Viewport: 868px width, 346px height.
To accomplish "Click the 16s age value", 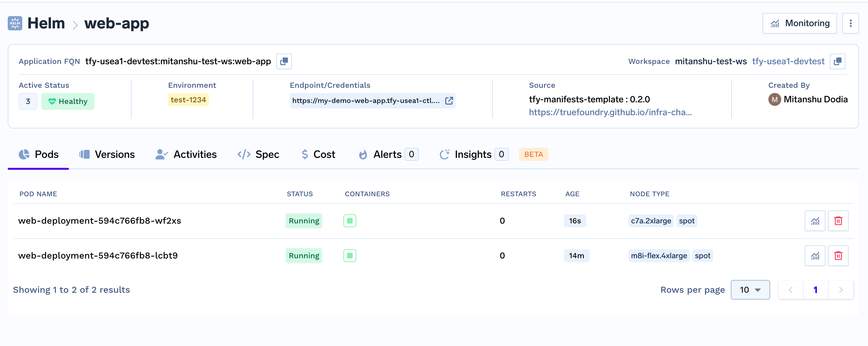I will tap(575, 221).
